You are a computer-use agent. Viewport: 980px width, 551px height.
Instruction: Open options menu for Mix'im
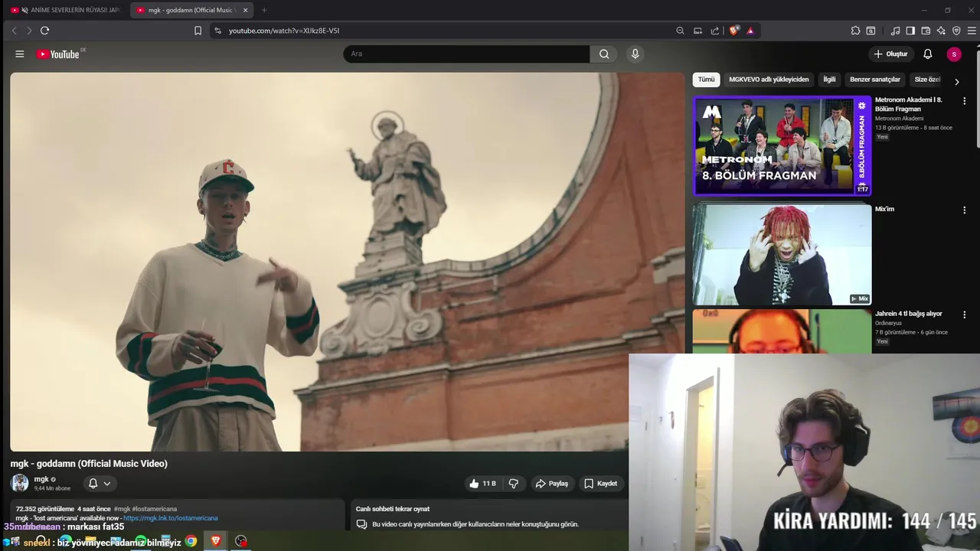pos(964,209)
